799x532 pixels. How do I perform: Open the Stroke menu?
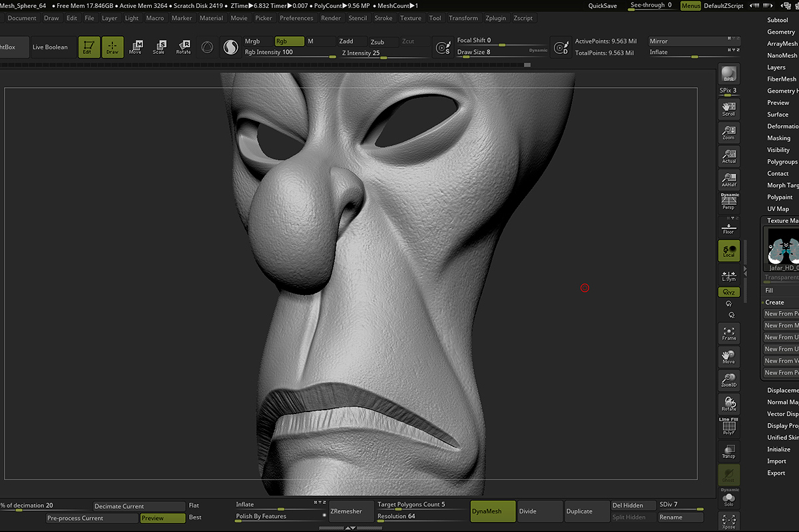384,18
